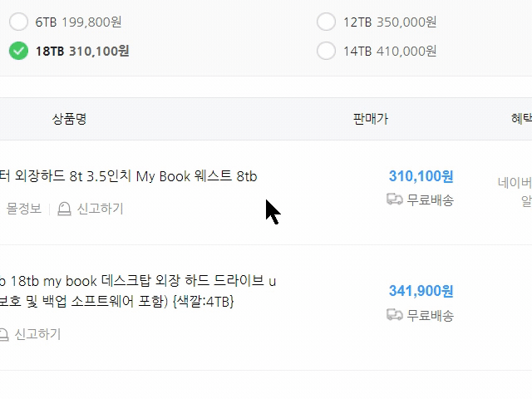
Task: Click the 혜택 column header
Action: (521, 119)
